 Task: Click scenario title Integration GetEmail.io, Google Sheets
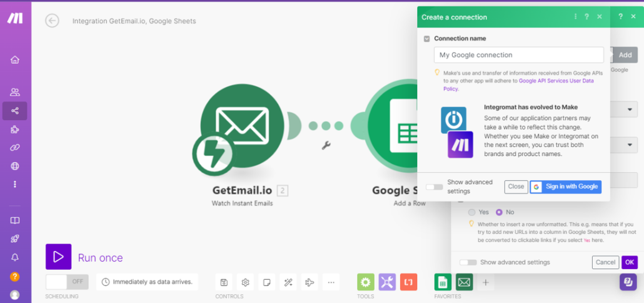tap(134, 21)
